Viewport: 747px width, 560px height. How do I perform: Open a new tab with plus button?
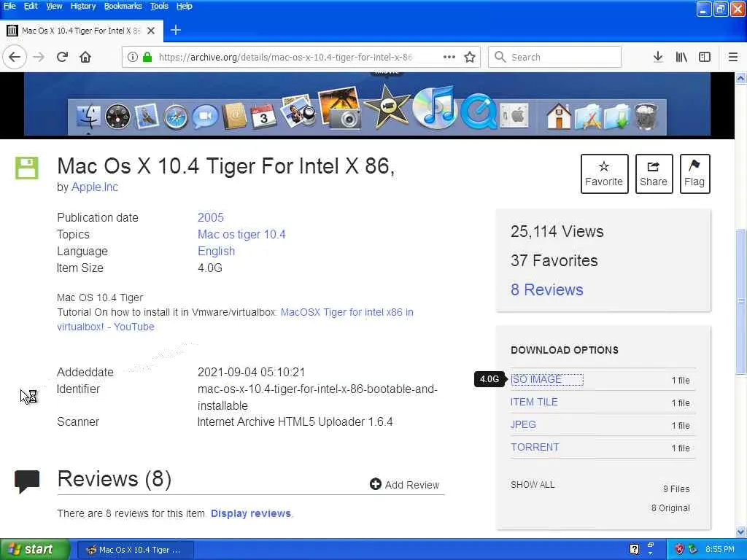click(175, 31)
